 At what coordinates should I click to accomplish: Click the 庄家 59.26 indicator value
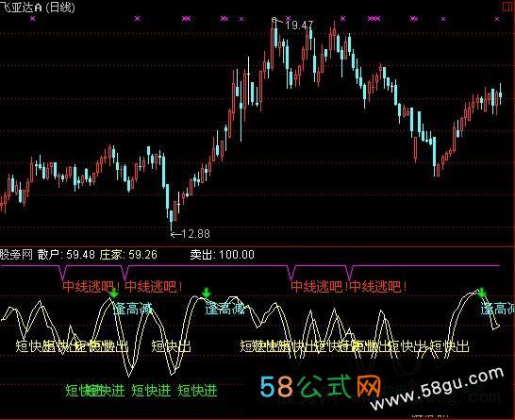(x=128, y=255)
